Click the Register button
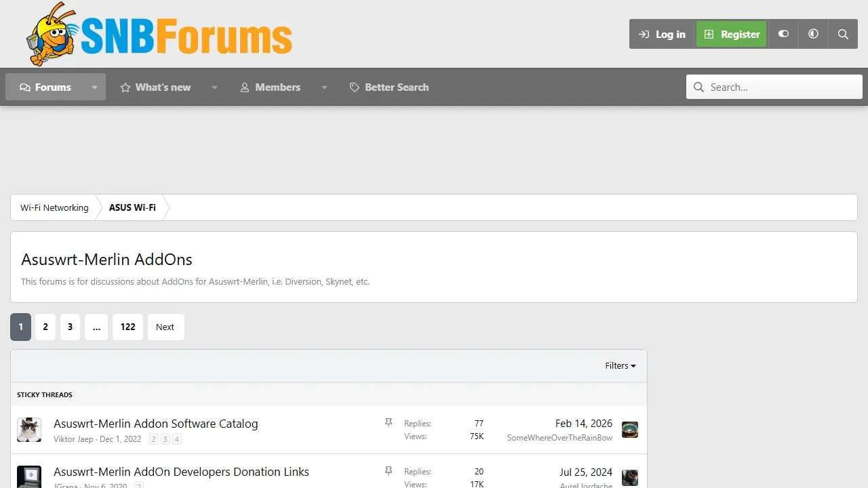The image size is (868, 488). (731, 33)
